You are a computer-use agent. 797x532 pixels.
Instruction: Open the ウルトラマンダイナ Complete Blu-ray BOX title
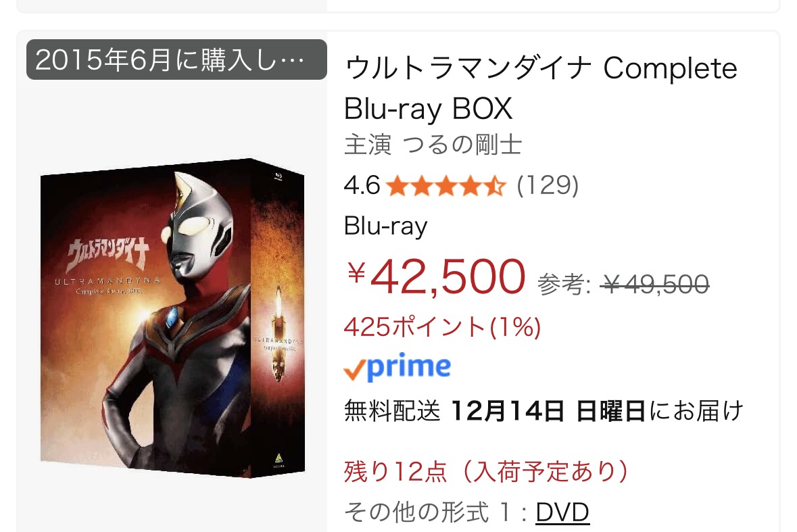click(x=540, y=89)
